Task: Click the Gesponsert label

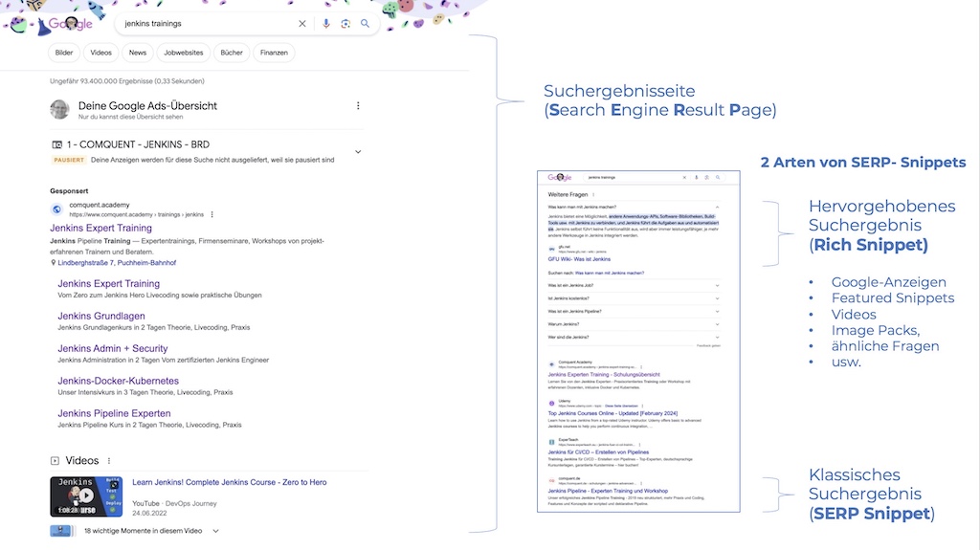Action: [69, 191]
